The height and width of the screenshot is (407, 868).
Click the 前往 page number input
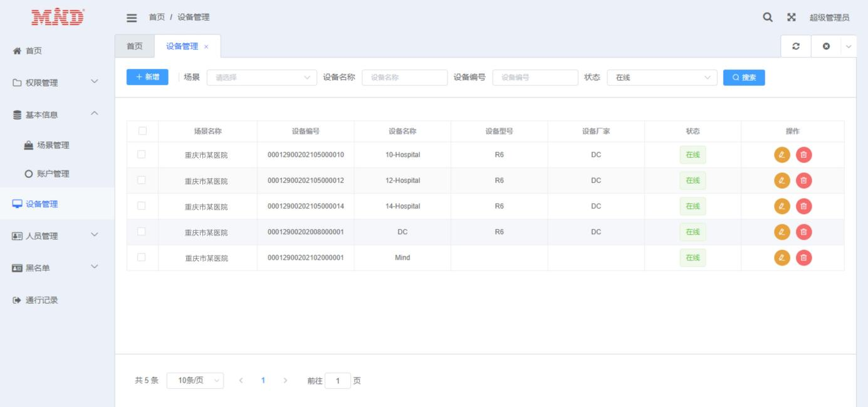click(338, 380)
